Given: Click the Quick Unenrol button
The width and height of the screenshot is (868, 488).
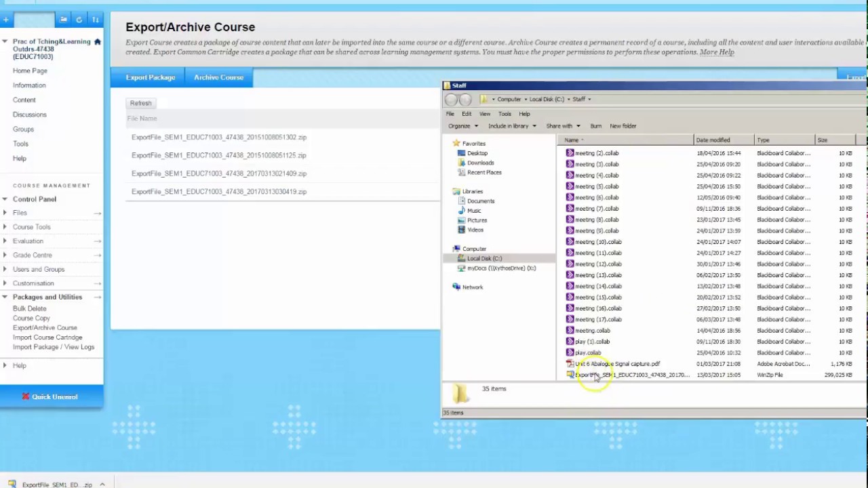Looking at the screenshot, I should 52,396.
